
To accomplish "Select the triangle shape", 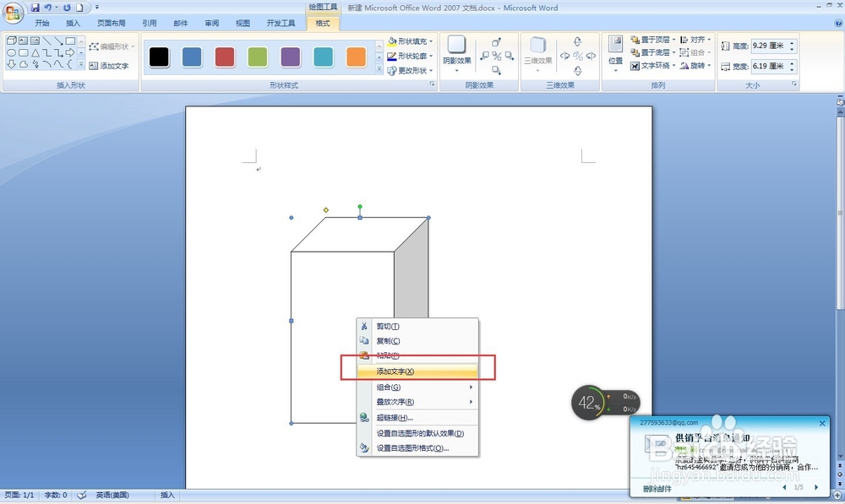I will (x=35, y=53).
